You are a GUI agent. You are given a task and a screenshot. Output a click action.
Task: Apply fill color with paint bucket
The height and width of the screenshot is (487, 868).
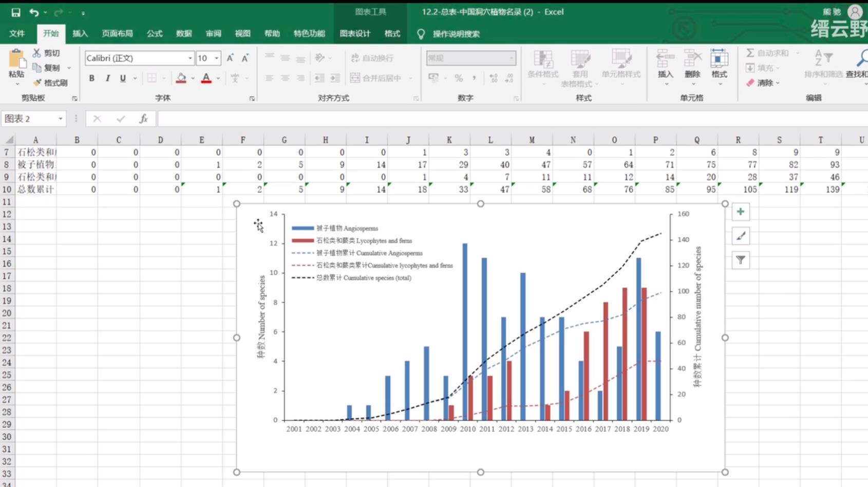(x=181, y=78)
